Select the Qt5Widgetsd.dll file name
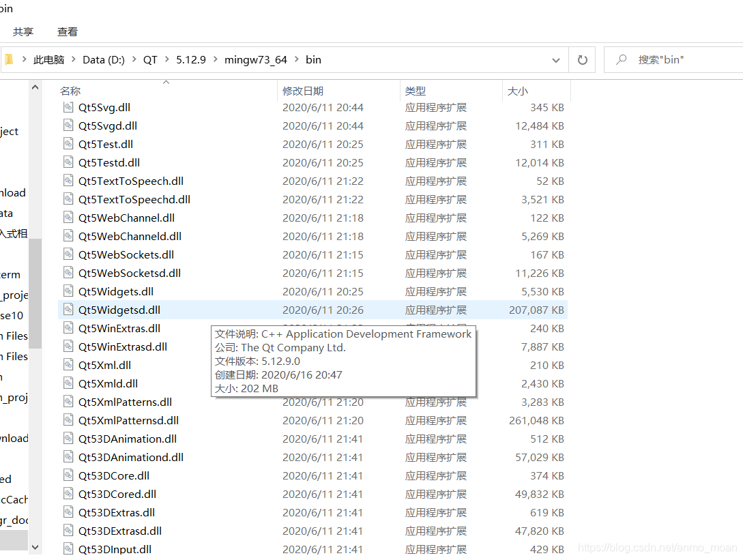The image size is (743, 560). click(119, 310)
